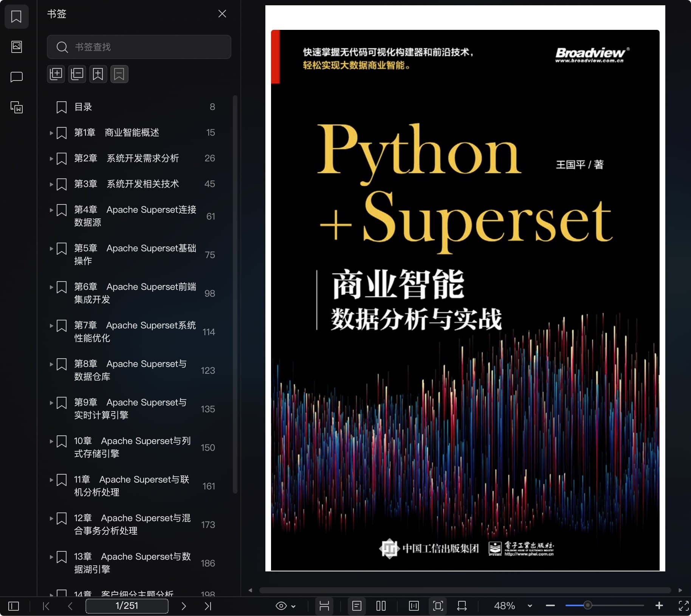Expand all bookmarks button
The width and height of the screenshot is (691, 616).
[x=56, y=74]
